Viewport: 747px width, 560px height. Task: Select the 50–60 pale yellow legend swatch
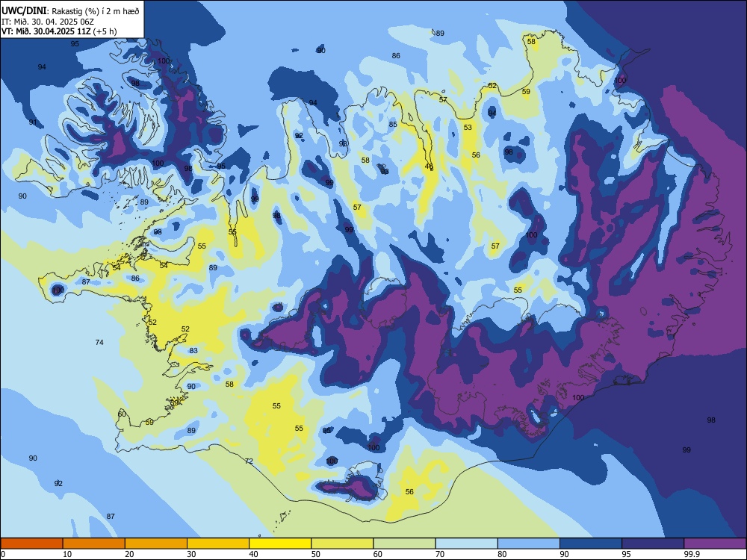click(342, 544)
